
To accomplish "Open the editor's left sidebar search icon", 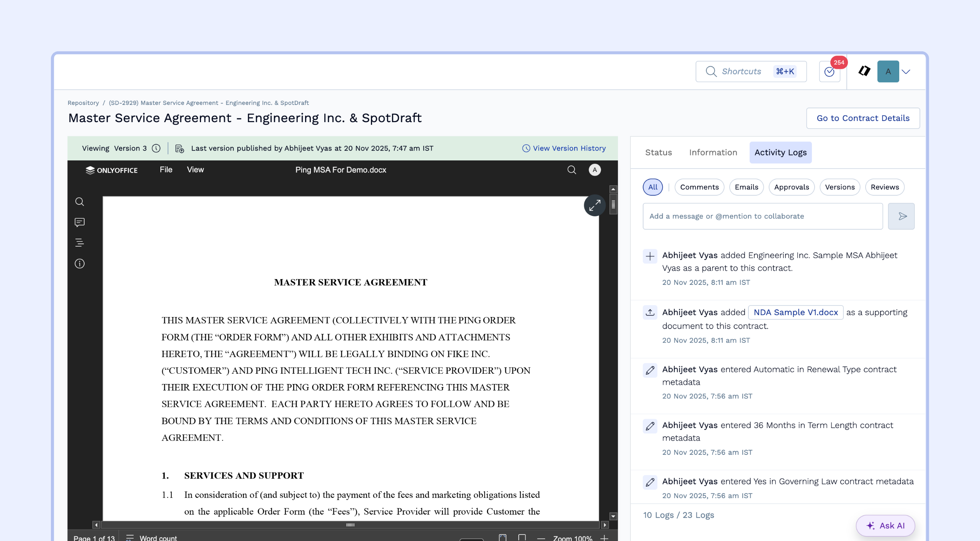I will click(x=80, y=202).
